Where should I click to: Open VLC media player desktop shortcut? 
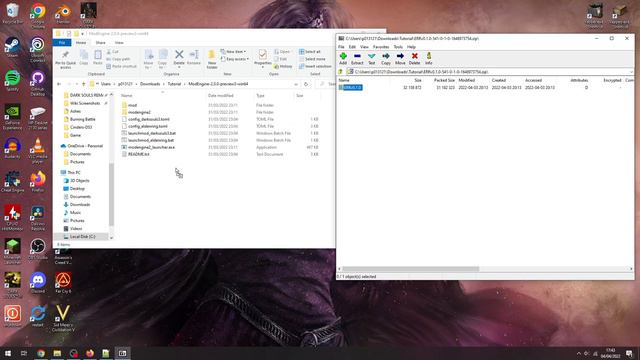[38, 150]
